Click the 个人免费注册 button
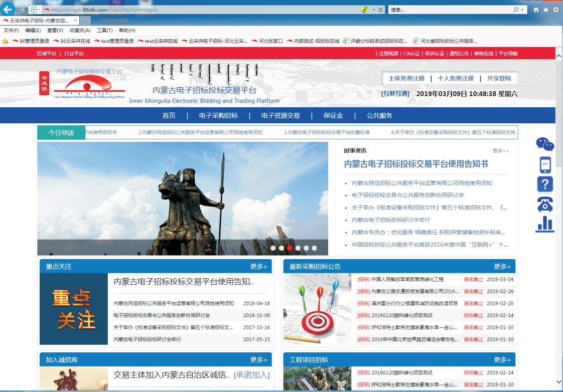Viewport: 563px width, 392px height. (456, 78)
